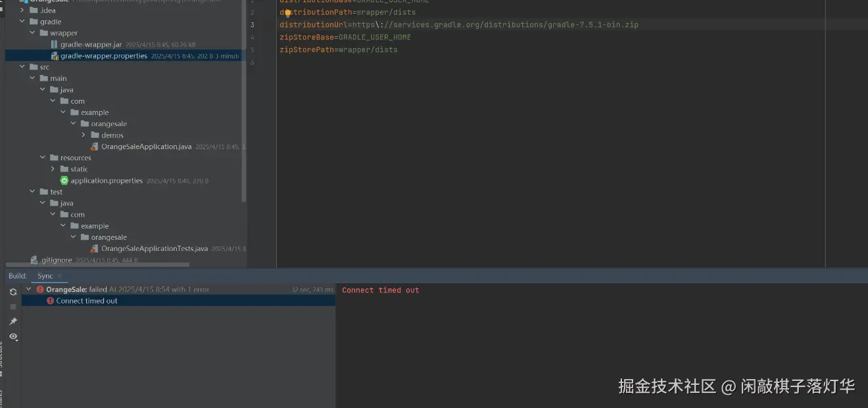Screen dimensions: 868x408
Task: Click the demos folder icon
Action: [x=95, y=135]
